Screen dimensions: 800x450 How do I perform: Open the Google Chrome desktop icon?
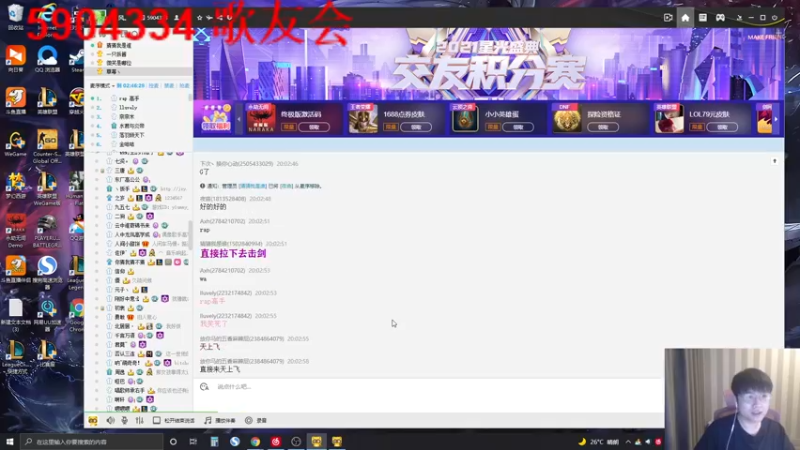tap(77, 315)
